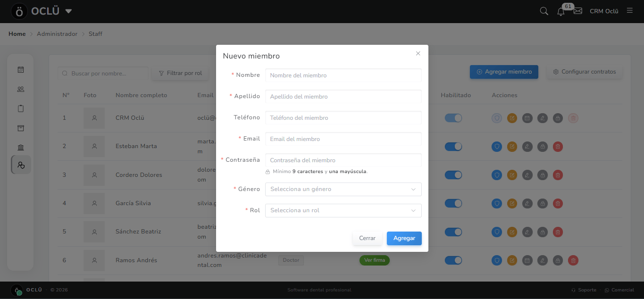
Task: Click the Habilitado column header
Action: 456,95
